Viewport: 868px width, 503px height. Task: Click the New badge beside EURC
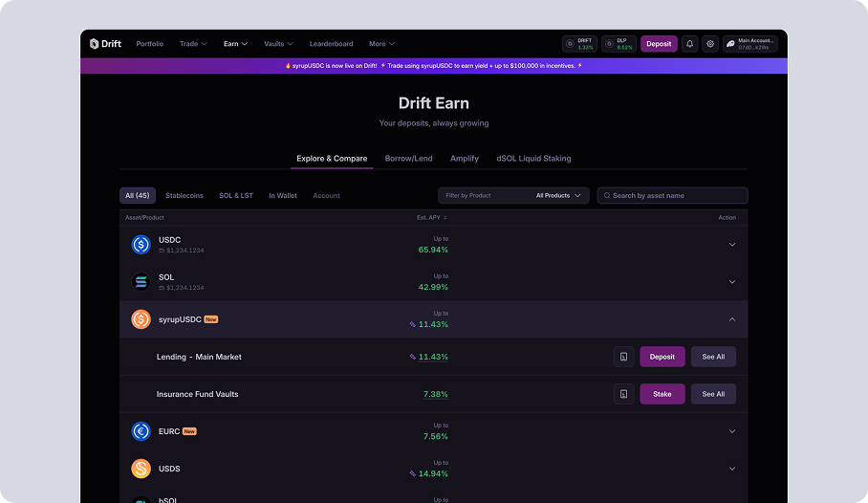click(189, 431)
